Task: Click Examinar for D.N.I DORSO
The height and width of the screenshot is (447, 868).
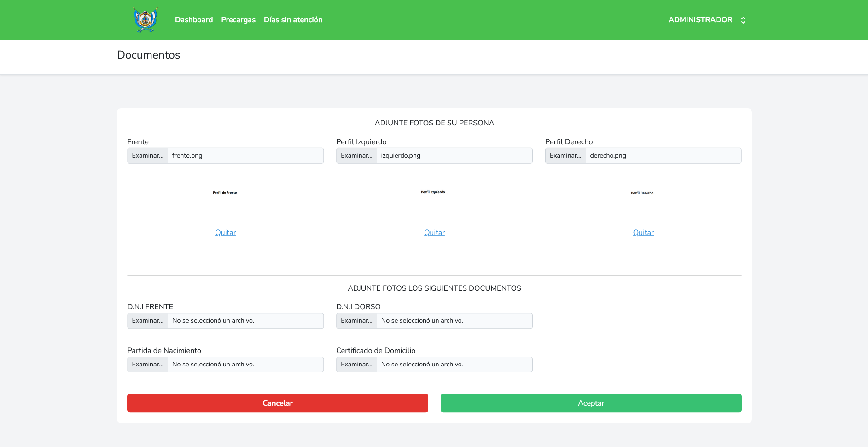Action: 356,321
